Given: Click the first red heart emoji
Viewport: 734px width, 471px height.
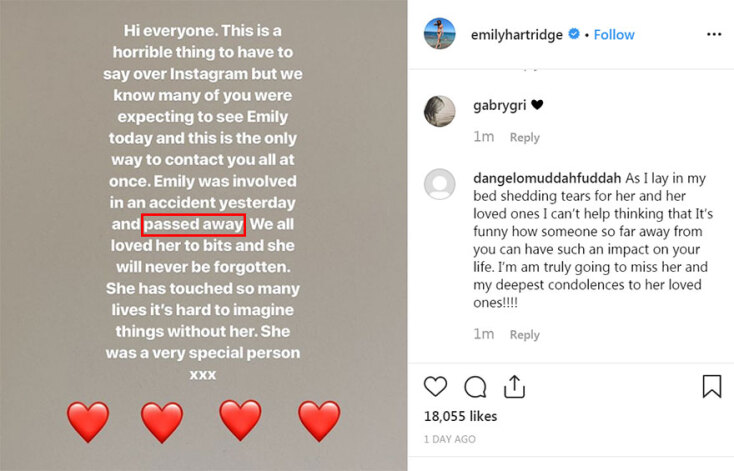Looking at the screenshot, I should (x=88, y=421).
